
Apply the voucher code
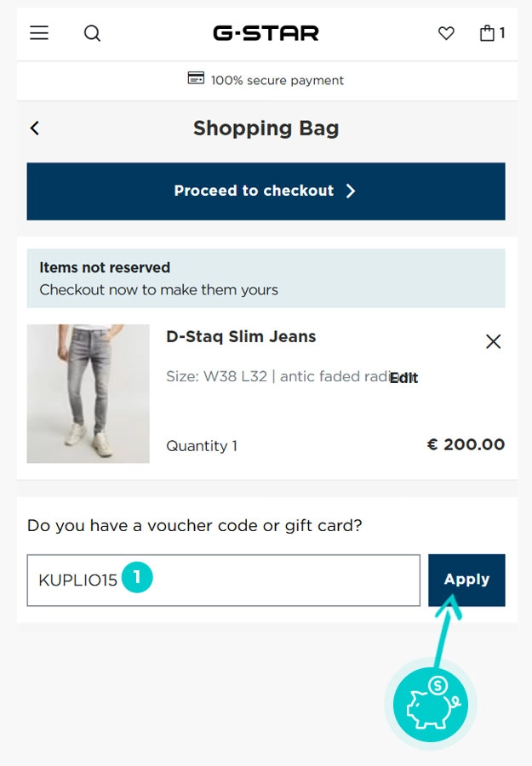[466, 580]
